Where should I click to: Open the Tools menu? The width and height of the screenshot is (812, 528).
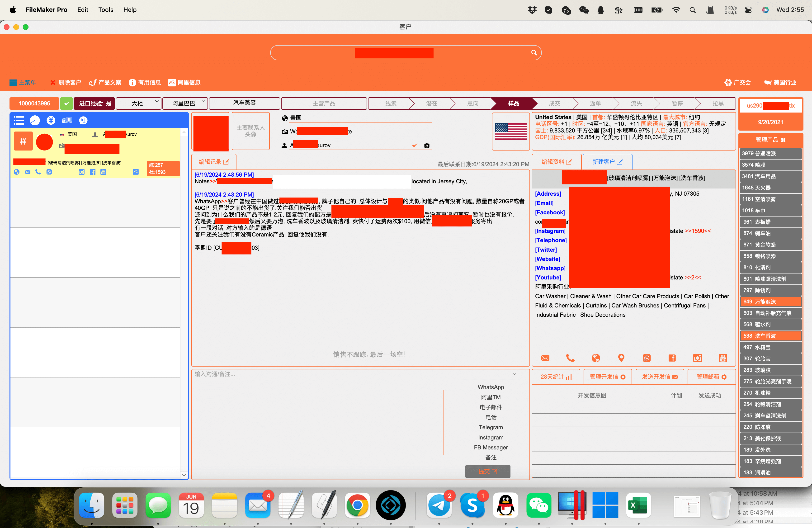(105, 9)
